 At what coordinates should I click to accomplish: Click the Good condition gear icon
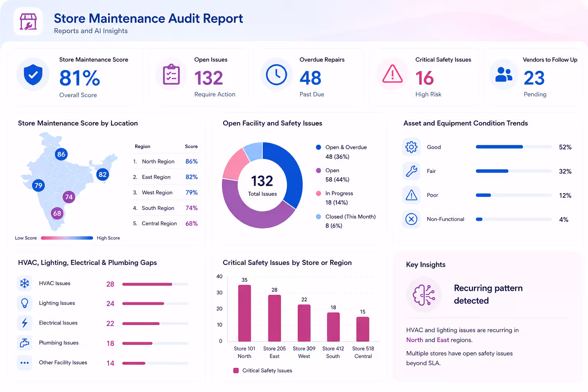coord(411,147)
